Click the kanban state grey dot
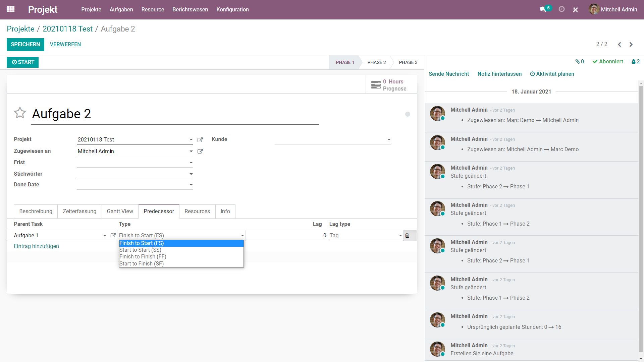Viewport: 644px width, 362px height. [x=408, y=114]
